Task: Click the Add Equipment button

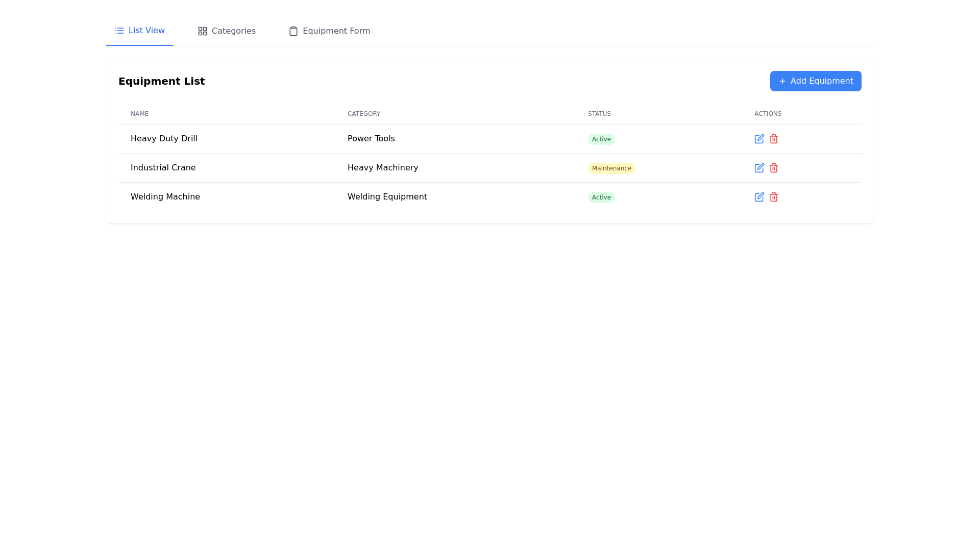Action: pos(815,81)
